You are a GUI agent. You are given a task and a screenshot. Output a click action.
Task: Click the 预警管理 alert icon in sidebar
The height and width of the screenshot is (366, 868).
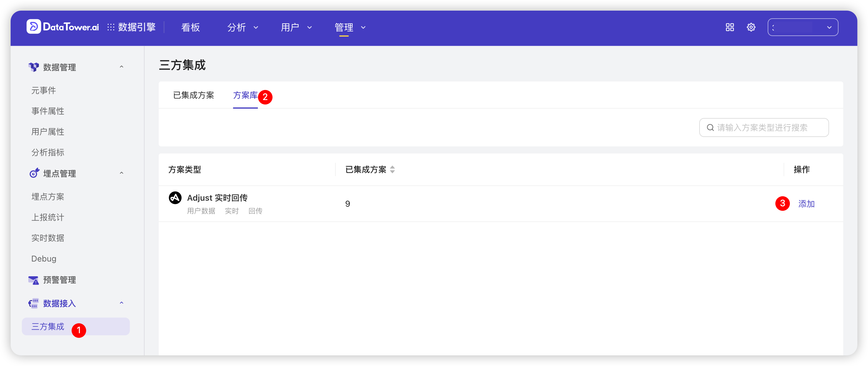pyautogui.click(x=34, y=280)
